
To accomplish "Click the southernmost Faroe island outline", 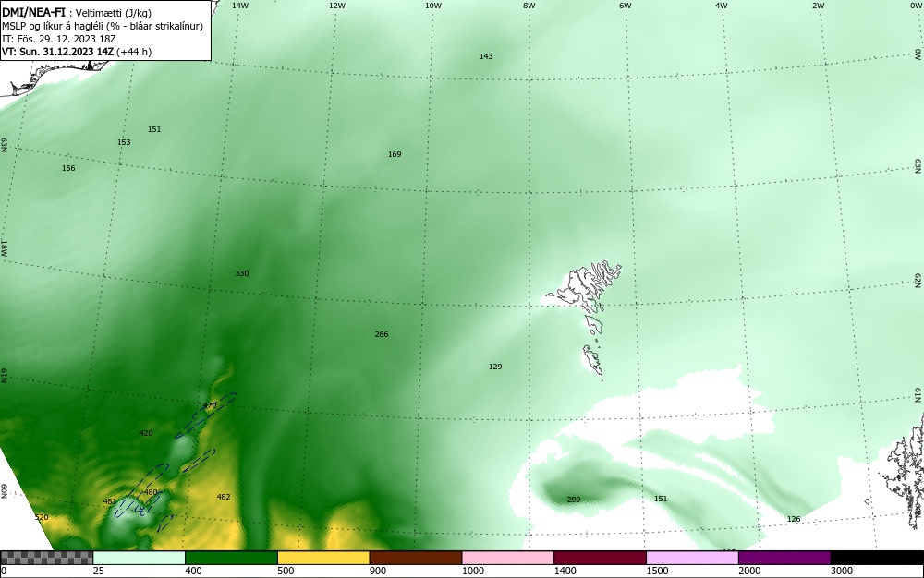I will click(x=593, y=359).
